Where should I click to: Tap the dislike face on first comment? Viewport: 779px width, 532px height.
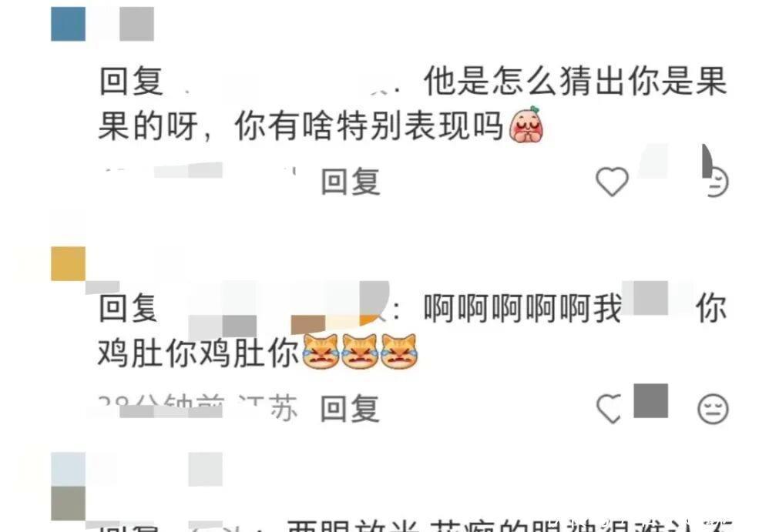click(716, 182)
